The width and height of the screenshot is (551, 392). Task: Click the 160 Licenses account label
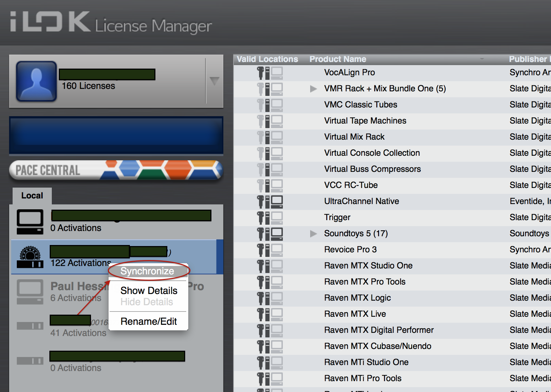(89, 86)
